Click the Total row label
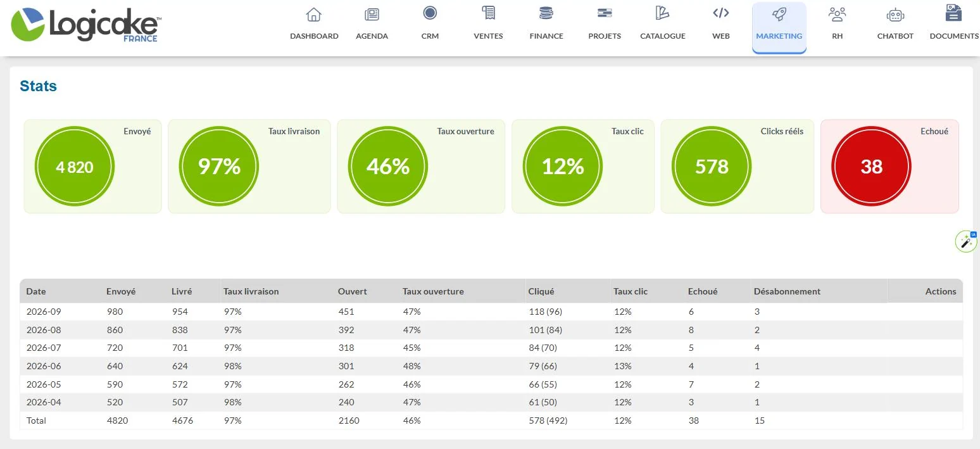Screen dimensions: 980x449 click(36, 421)
